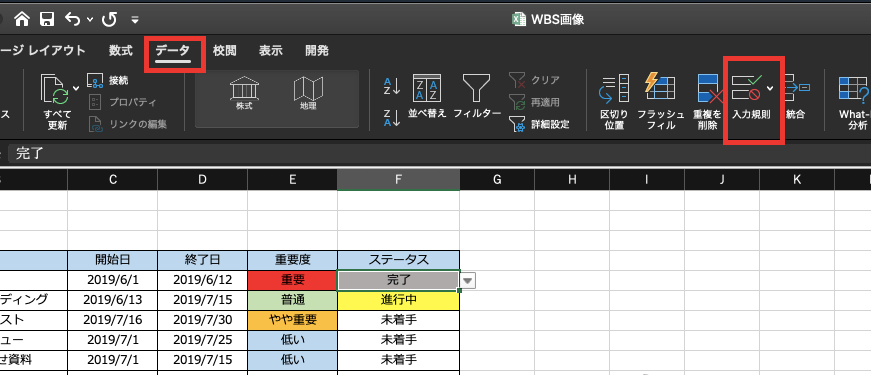This screenshot has width=871, height=375.
Task: Expand the すべて更新 dropdown arrow
Action: (76, 88)
